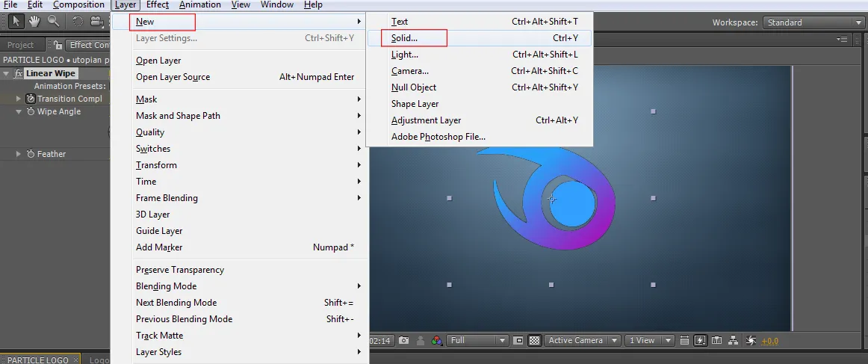Viewport: 868px width, 364px height.
Task: Collapse the Linear Wipe effect
Action: pyautogui.click(x=6, y=73)
